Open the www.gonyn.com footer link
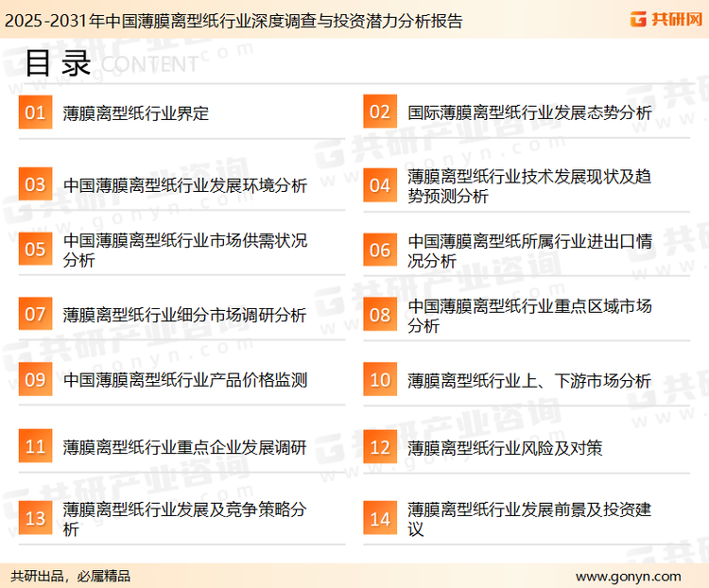 [628, 577]
